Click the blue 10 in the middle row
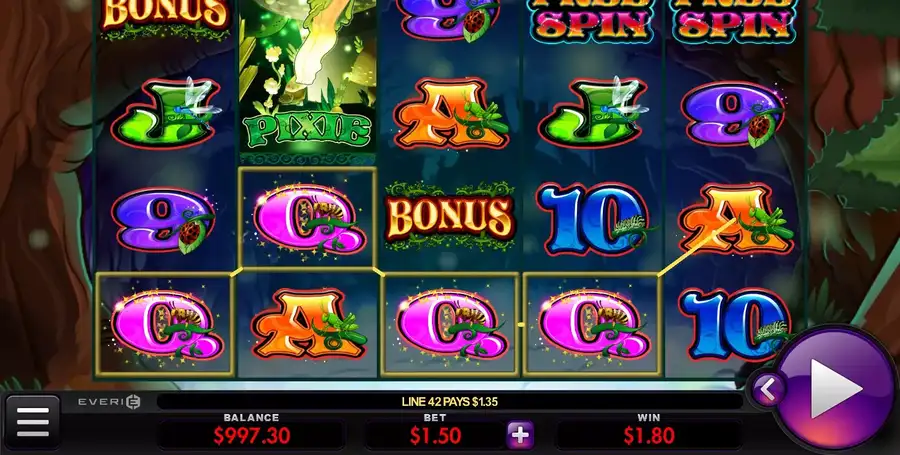 pyautogui.click(x=593, y=219)
